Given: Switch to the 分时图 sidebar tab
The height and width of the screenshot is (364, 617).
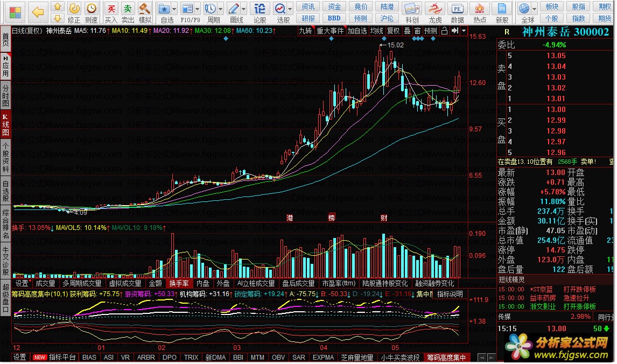Looking at the screenshot, I should pos(5,95).
